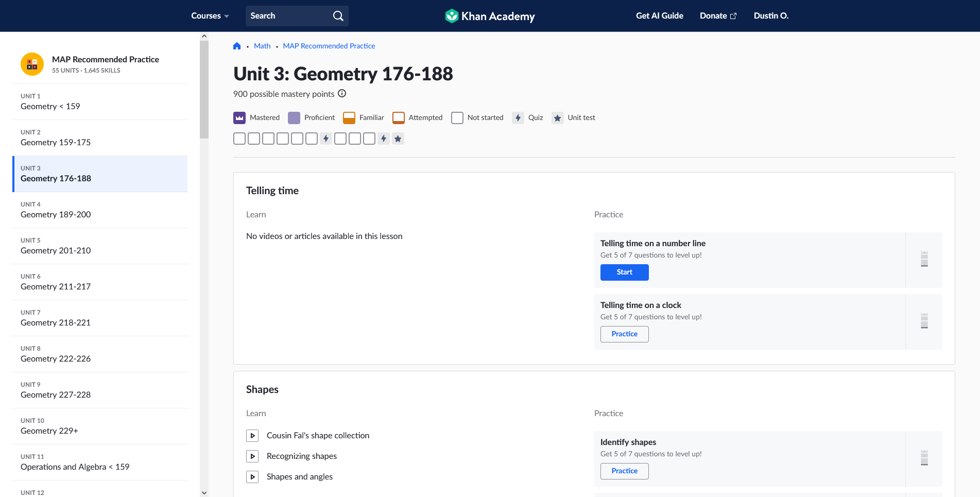Image resolution: width=980 pixels, height=497 pixels.
Task: Click the search magnifier icon
Action: point(338,16)
